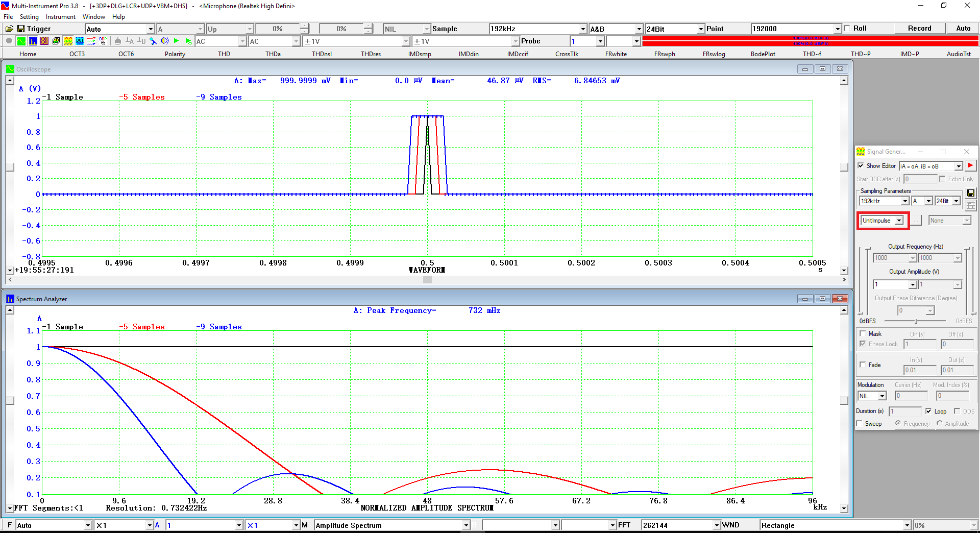Screen dimensions: 980x533
Task: Open the DUT device test plan icon
Action: (x=80, y=41)
